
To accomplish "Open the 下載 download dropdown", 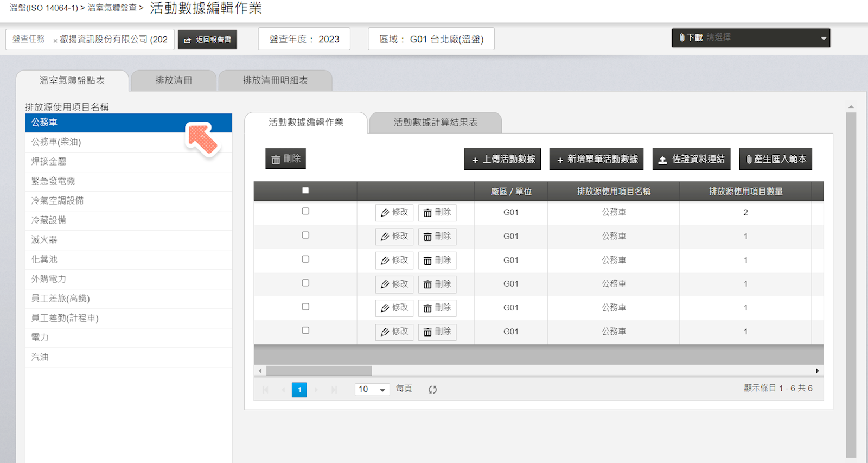I will 751,38.
